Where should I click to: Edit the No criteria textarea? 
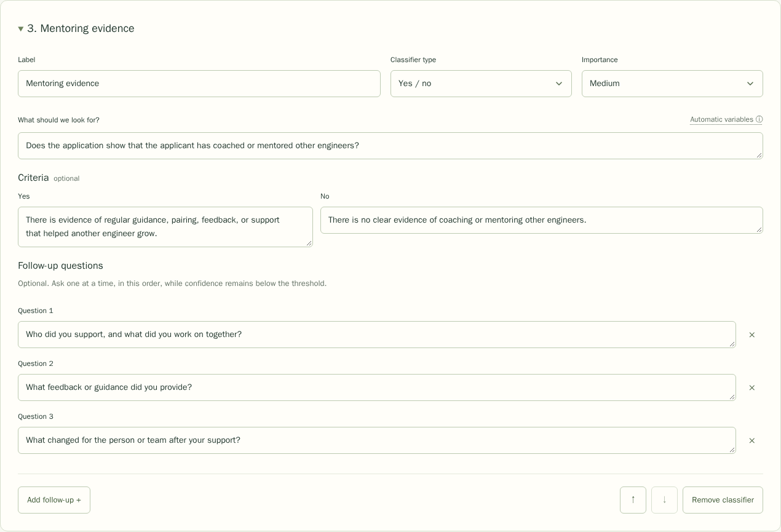[542, 220]
